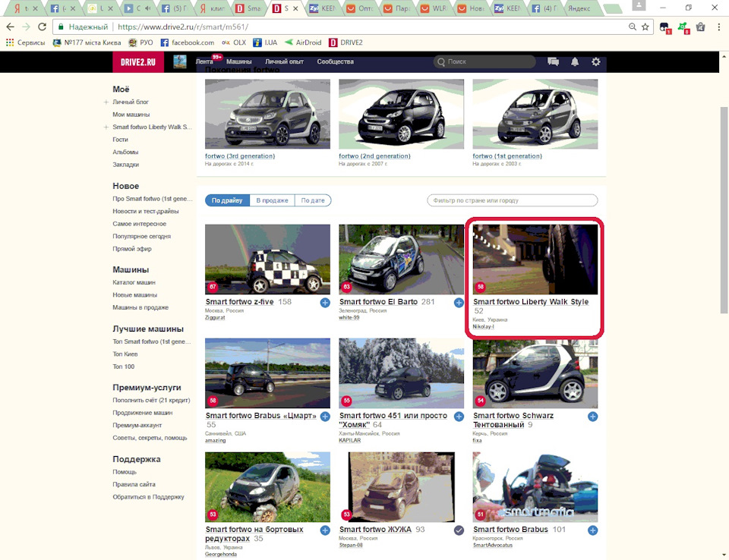This screenshot has width=729, height=560.
Task: Select По дате sorting option
Action: [313, 200]
